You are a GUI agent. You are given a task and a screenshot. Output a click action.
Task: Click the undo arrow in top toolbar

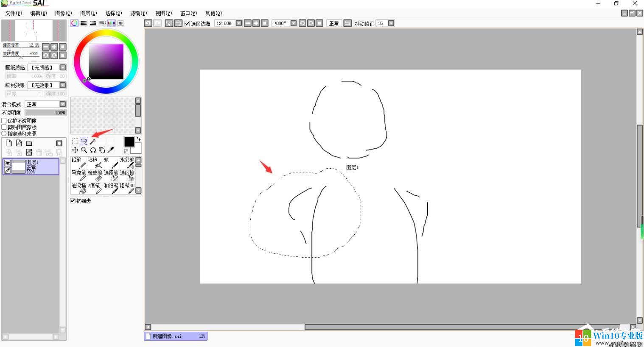[148, 23]
